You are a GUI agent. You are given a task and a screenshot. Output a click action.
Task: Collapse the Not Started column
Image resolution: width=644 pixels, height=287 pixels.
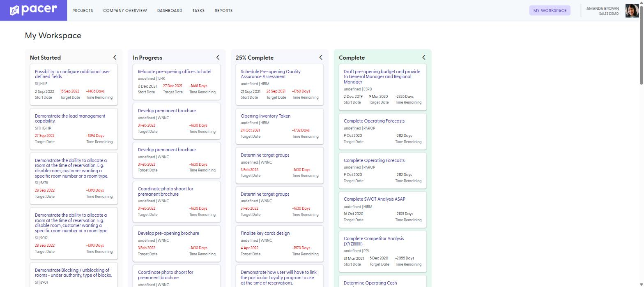115,57
